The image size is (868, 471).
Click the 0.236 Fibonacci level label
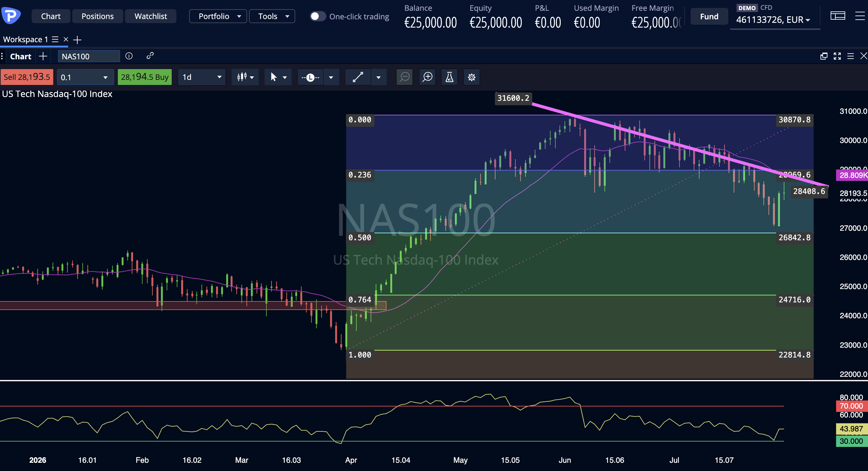click(360, 175)
